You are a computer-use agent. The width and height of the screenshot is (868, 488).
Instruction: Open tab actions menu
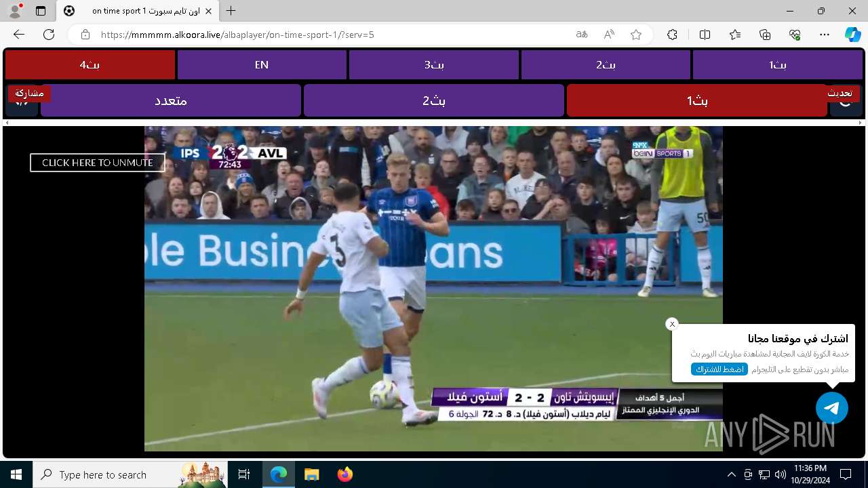click(x=41, y=11)
